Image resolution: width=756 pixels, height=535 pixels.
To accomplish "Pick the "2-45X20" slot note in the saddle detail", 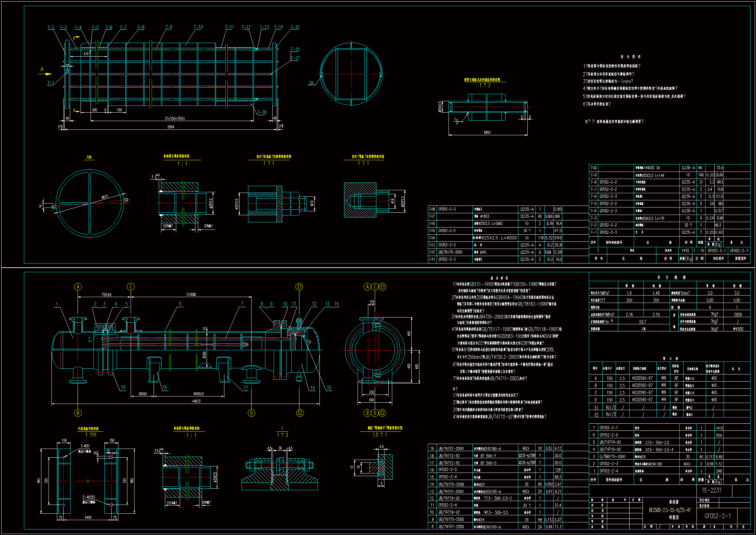I will 89,497.
